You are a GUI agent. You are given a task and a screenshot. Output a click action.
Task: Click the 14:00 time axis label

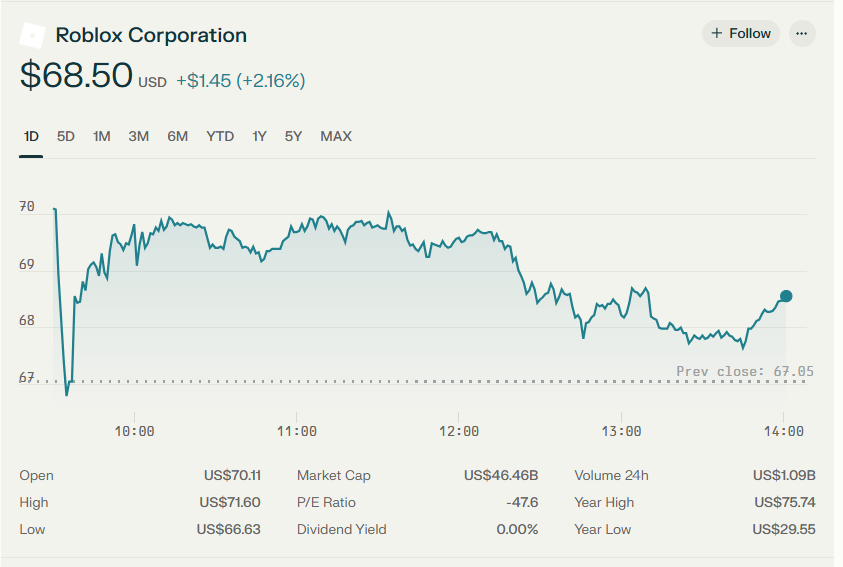(x=783, y=432)
